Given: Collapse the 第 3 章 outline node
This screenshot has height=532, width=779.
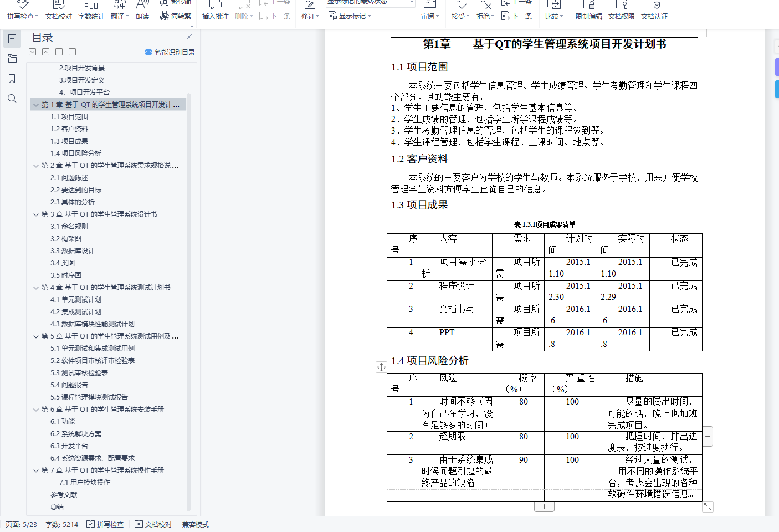Looking at the screenshot, I should tap(36, 214).
